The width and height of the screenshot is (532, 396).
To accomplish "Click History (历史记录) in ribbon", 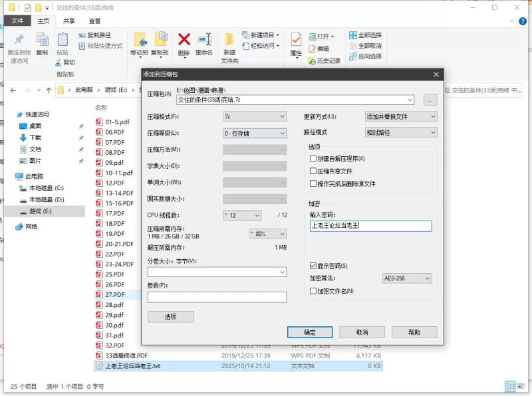I will (x=324, y=60).
